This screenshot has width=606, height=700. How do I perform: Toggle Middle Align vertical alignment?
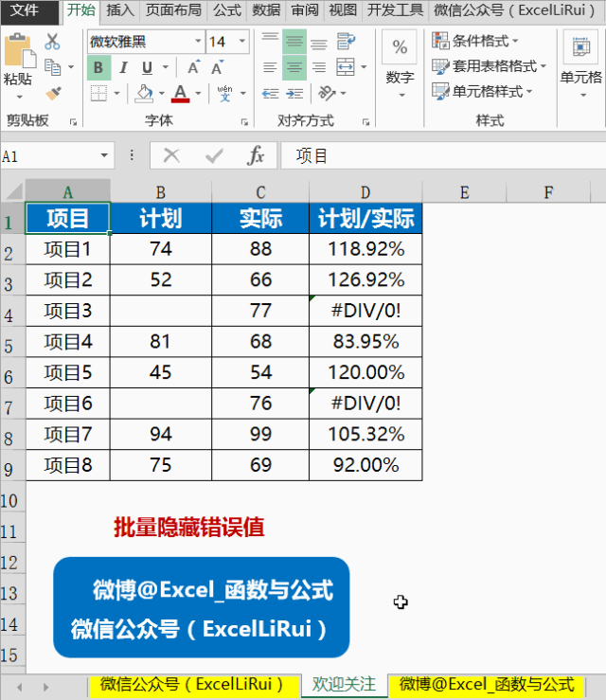click(x=294, y=42)
